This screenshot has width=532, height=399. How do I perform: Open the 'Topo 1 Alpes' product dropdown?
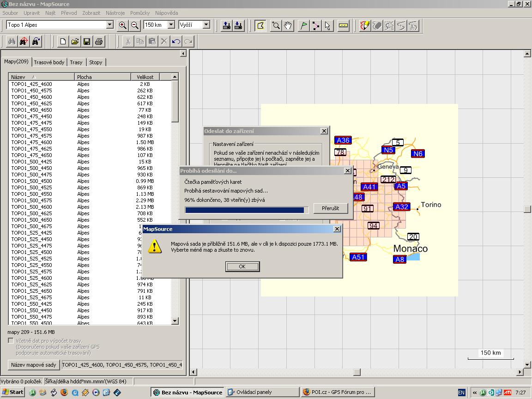(x=109, y=25)
